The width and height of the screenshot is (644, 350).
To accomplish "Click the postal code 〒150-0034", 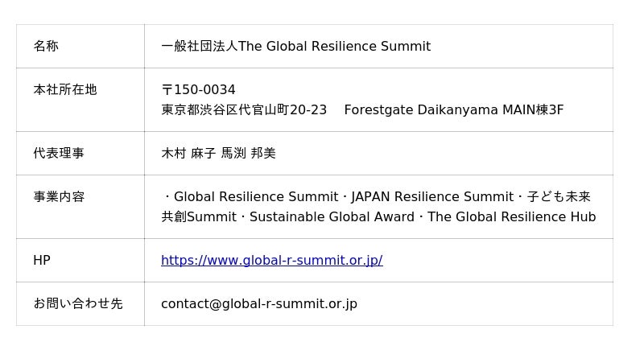I will pyautogui.click(x=198, y=89).
